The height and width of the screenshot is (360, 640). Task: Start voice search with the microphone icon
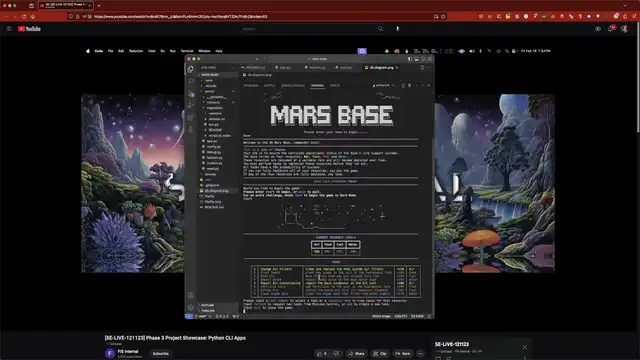[x=398, y=29]
